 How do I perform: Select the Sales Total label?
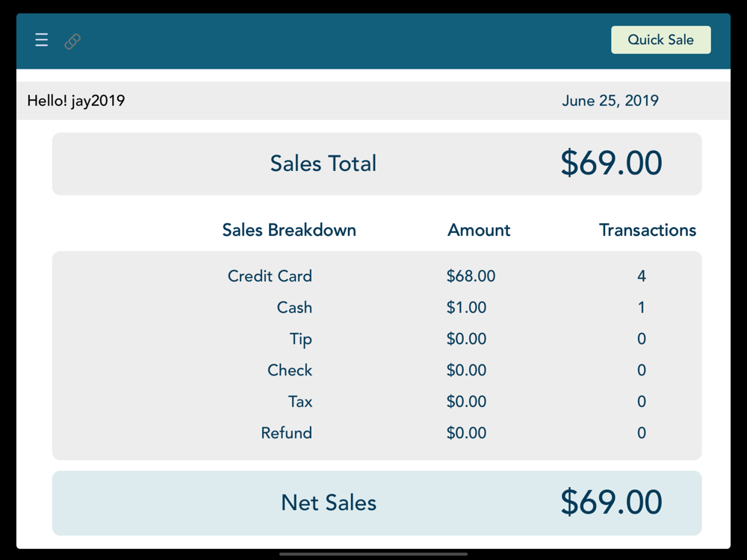tap(323, 164)
